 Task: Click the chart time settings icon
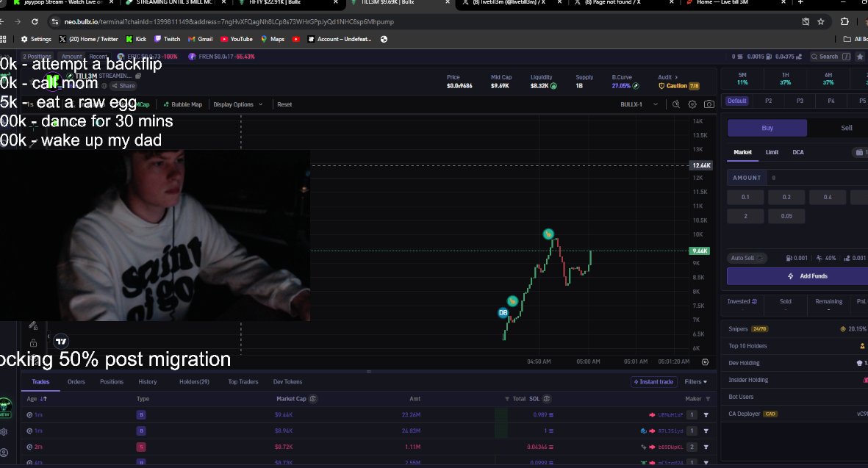coord(705,361)
